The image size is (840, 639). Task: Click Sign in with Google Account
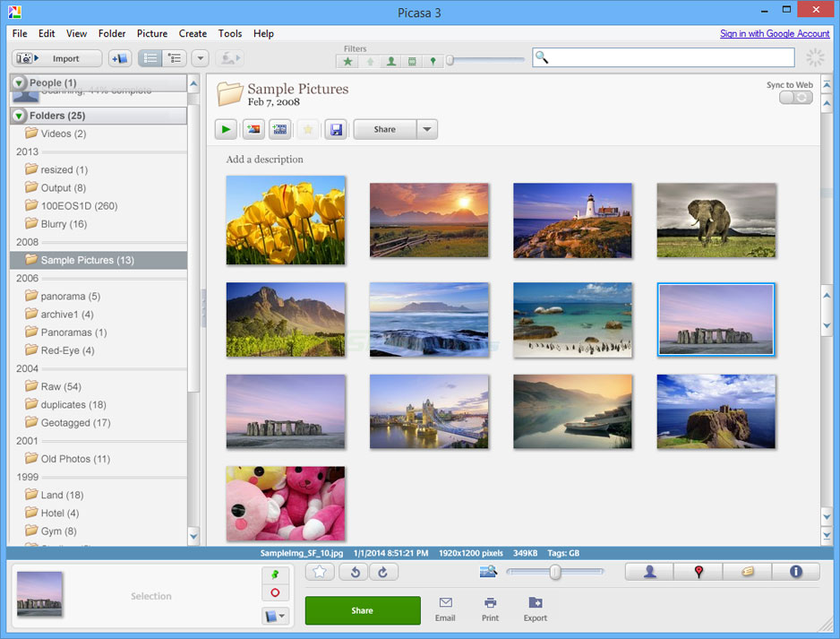[x=774, y=33]
